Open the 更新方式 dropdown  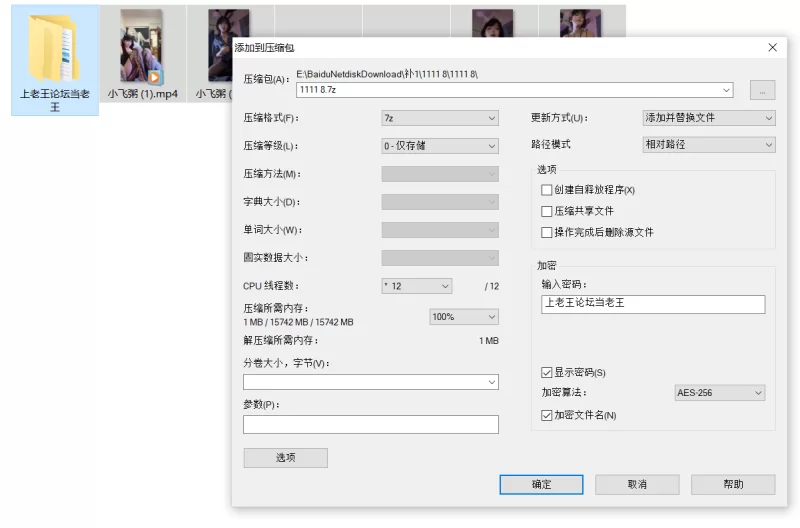709,118
